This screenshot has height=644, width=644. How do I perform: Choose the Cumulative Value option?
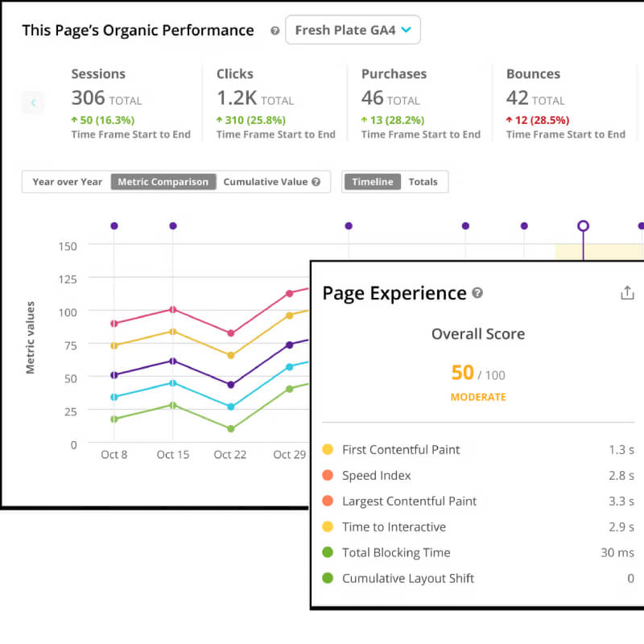[x=266, y=182]
